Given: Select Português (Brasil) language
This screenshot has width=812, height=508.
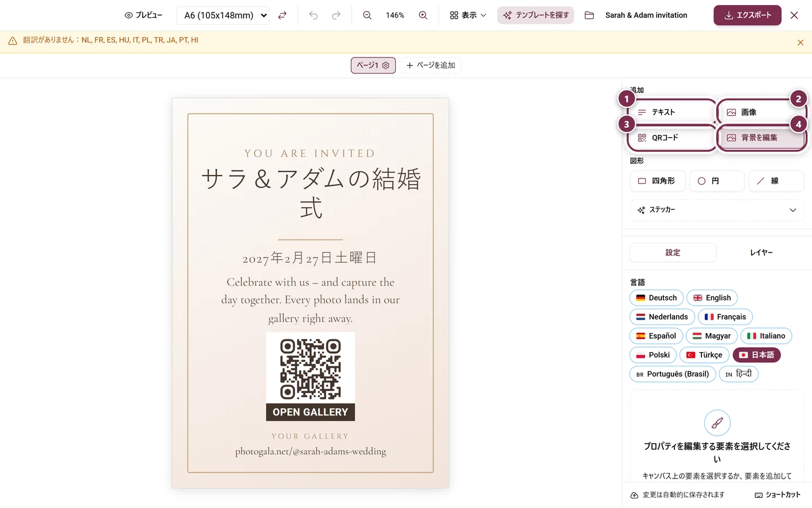Looking at the screenshot, I should 673,374.
